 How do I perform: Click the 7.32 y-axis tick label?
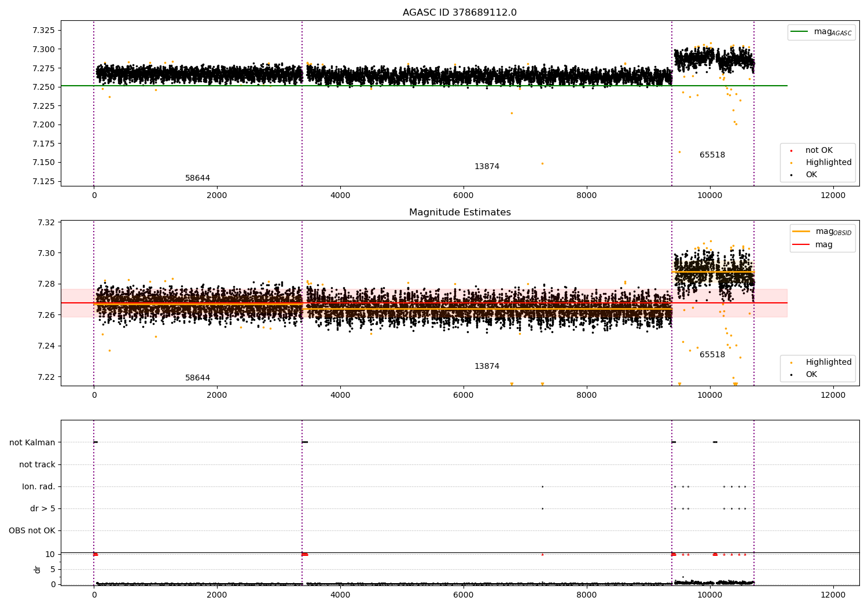[46, 222]
